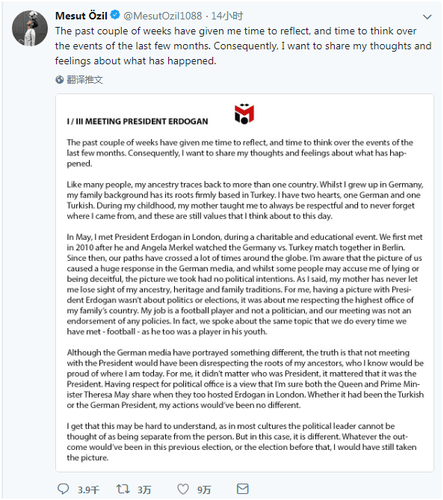Open the @MesutOzil1088 handle link

tap(163, 15)
